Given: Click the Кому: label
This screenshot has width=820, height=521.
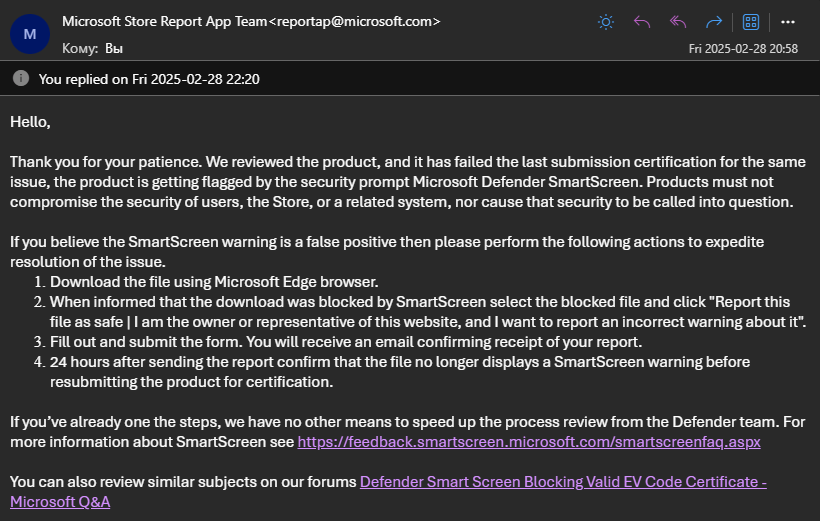Looking at the screenshot, I should point(80,49).
